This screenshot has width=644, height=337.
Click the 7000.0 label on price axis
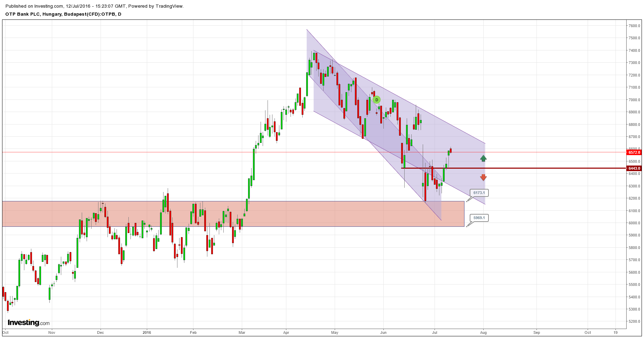pos(634,100)
